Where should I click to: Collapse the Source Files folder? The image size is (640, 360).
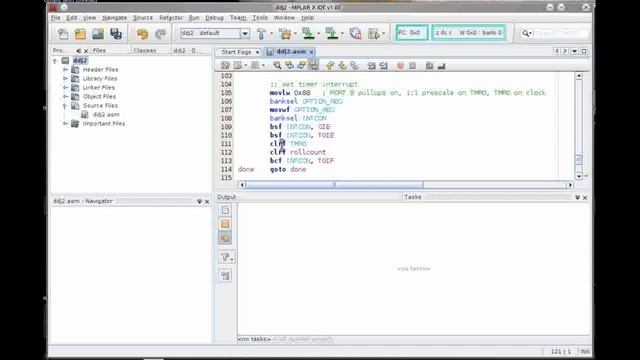pos(65,106)
